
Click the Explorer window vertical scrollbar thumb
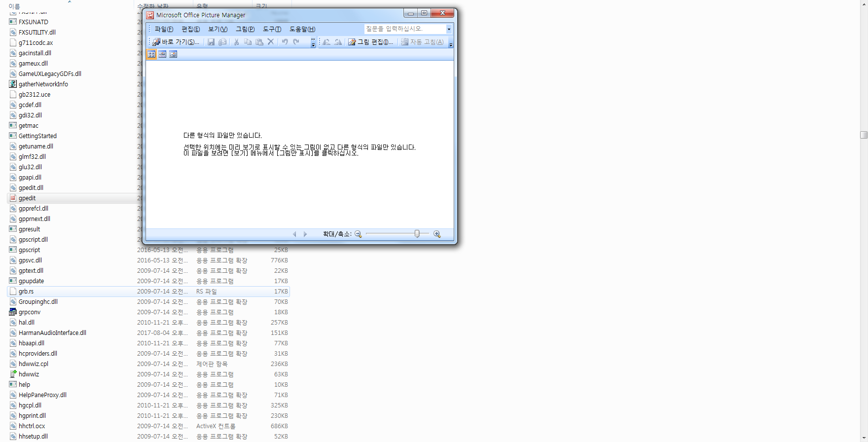click(x=864, y=135)
